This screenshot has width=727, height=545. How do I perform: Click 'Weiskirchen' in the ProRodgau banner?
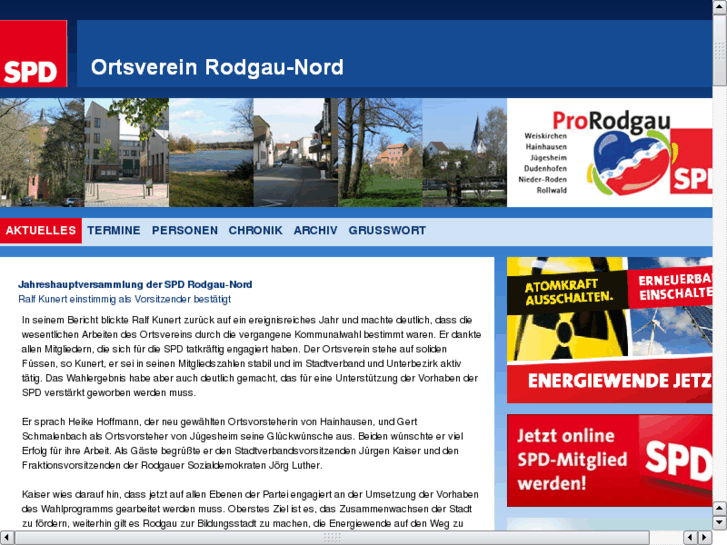pyautogui.click(x=545, y=136)
